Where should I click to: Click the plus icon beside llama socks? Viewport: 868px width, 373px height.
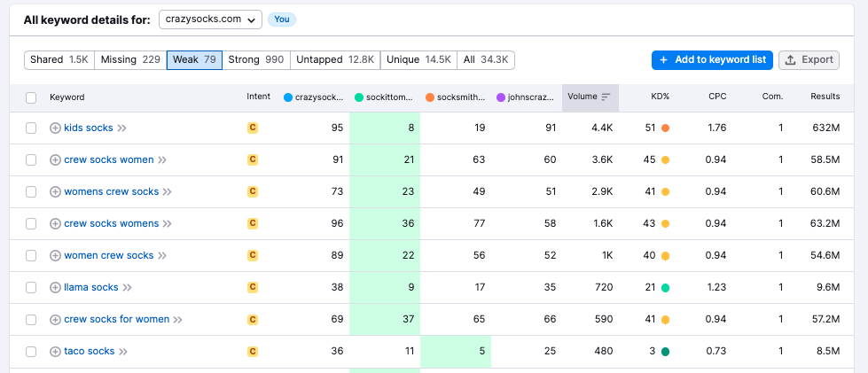click(x=55, y=287)
